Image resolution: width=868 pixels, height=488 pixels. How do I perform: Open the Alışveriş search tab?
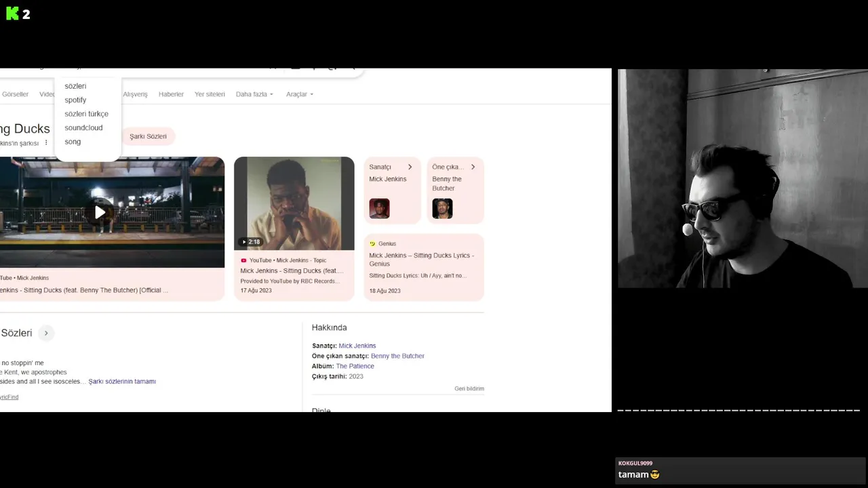pos(135,94)
